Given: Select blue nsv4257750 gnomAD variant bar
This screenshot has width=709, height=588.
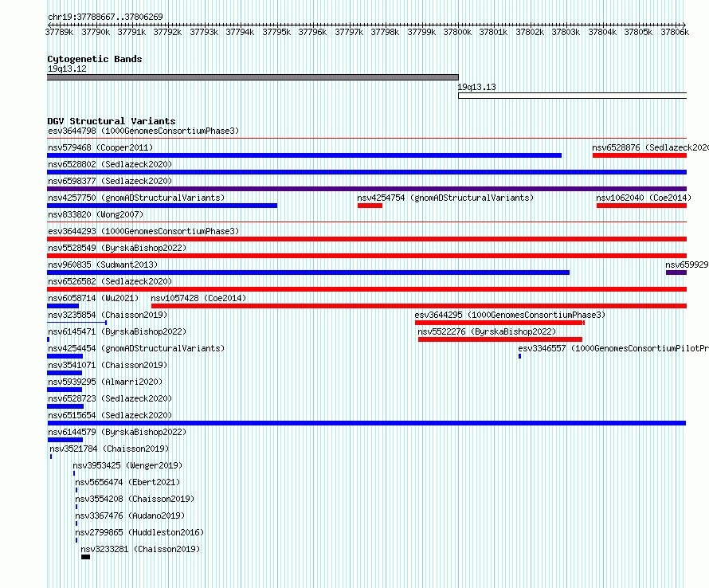Looking at the screenshot, I should tap(163, 206).
